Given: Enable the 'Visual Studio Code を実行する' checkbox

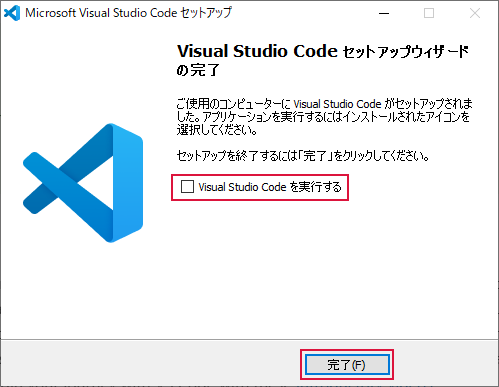Looking at the screenshot, I should coord(187,187).
